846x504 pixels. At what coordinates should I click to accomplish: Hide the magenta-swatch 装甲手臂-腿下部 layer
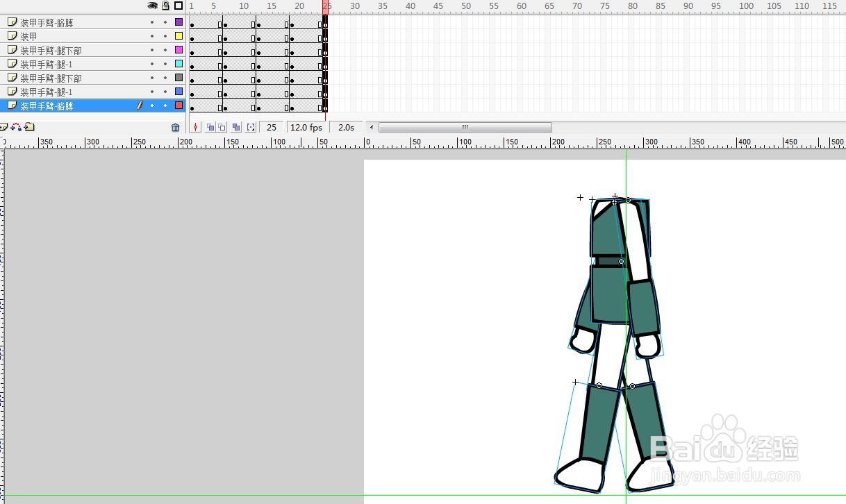152,50
